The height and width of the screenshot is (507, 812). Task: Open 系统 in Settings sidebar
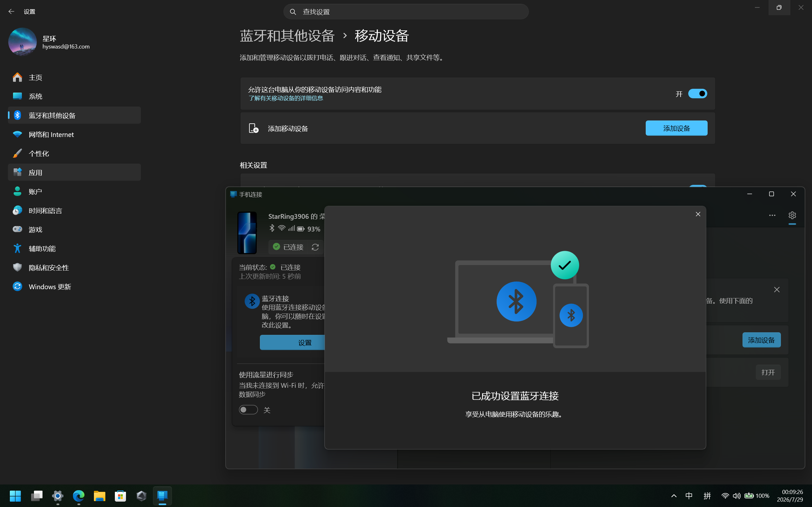click(x=74, y=96)
